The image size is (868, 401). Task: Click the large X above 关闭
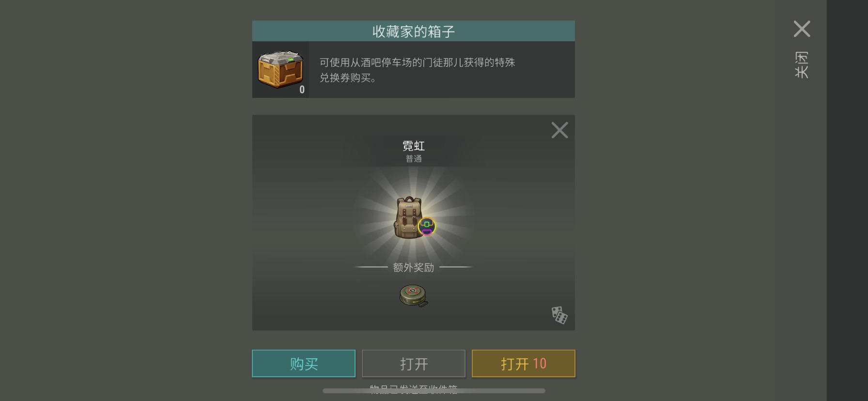click(x=802, y=29)
